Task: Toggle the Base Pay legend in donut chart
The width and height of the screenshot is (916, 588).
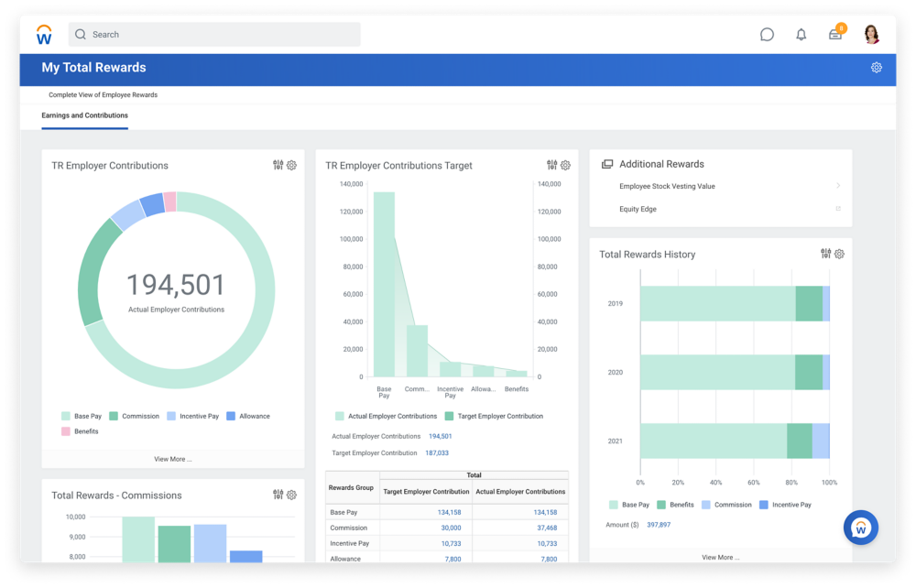Action: [x=88, y=416]
